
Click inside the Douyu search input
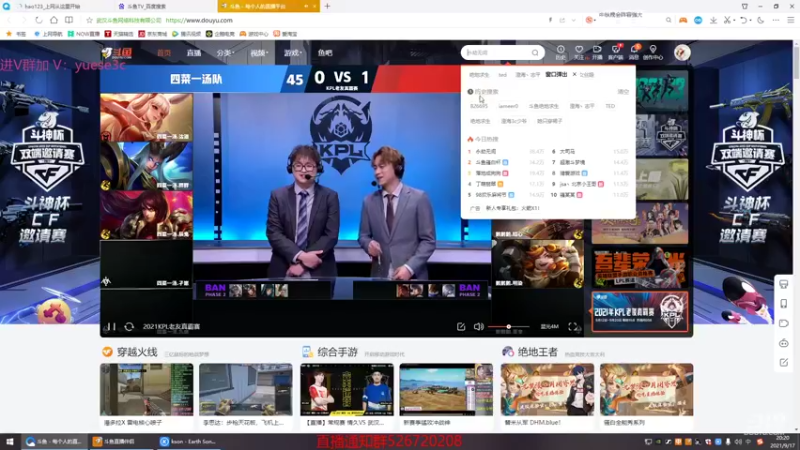tap(497, 53)
